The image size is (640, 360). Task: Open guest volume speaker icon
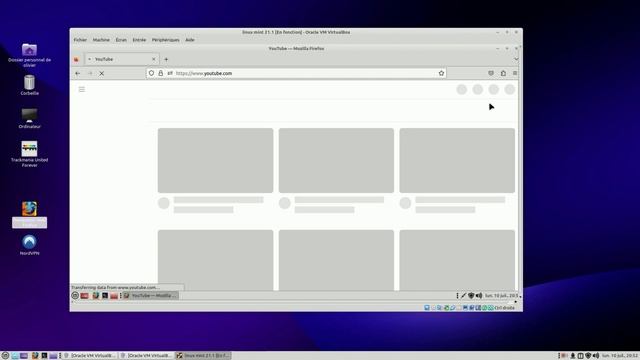pos(479,296)
